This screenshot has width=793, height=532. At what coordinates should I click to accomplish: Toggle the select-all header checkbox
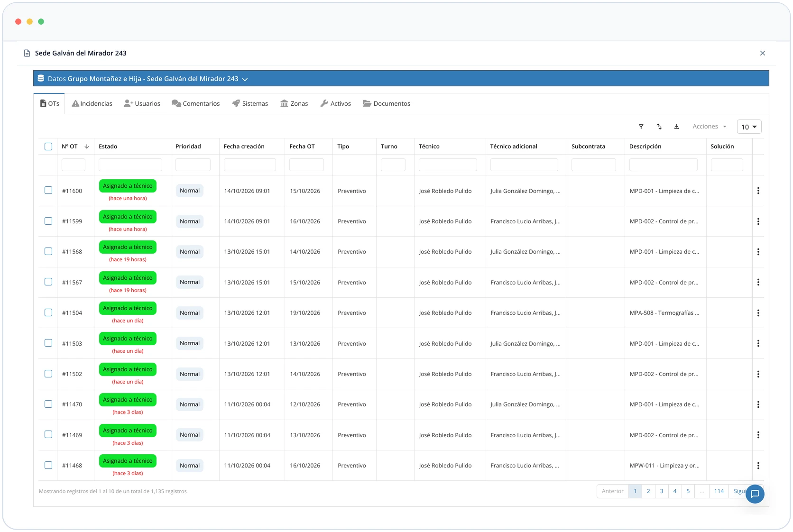[48, 147]
